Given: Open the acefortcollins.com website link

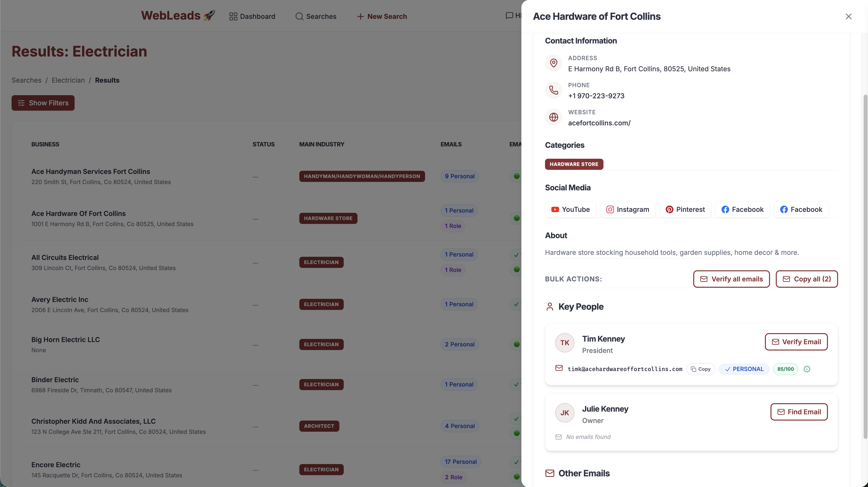Looking at the screenshot, I should pyautogui.click(x=599, y=123).
